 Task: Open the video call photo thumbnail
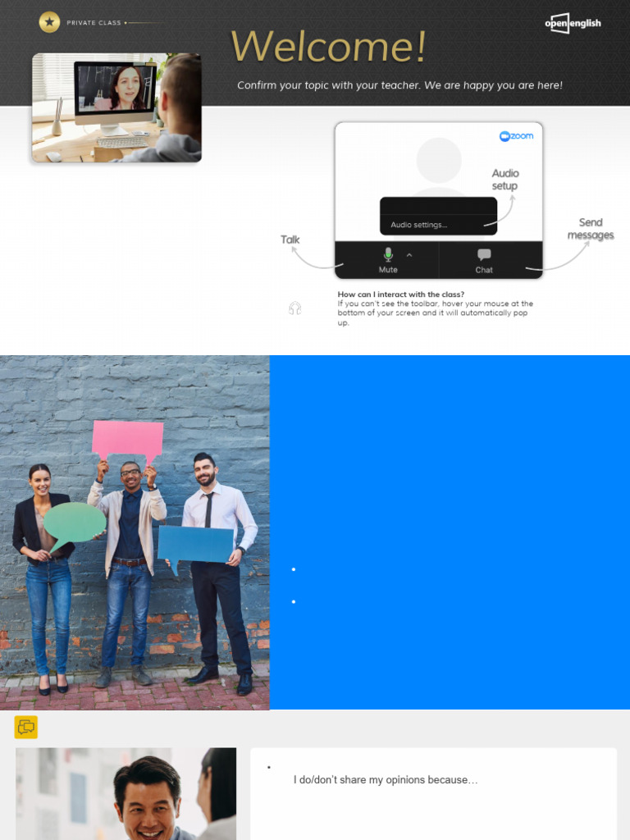pos(116,107)
